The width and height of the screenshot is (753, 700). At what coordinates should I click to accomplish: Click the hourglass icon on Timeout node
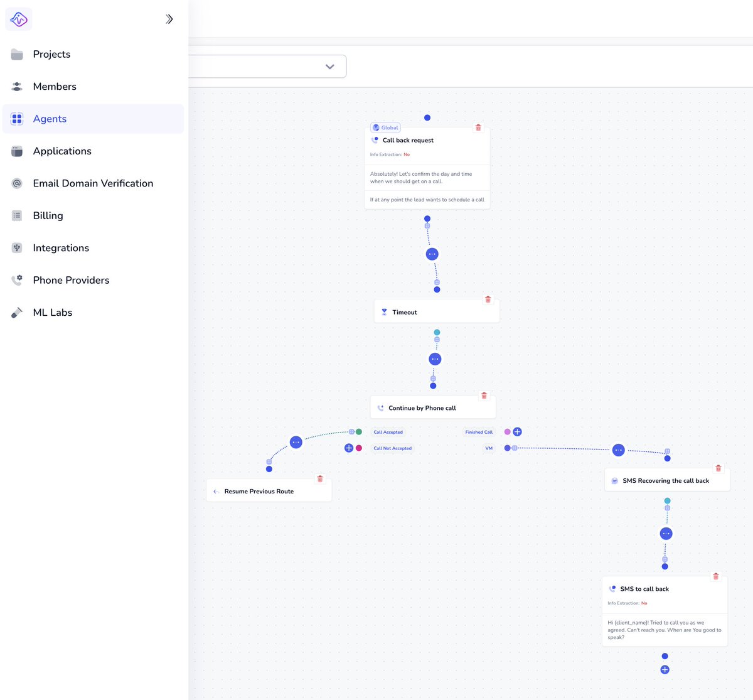point(384,312)
